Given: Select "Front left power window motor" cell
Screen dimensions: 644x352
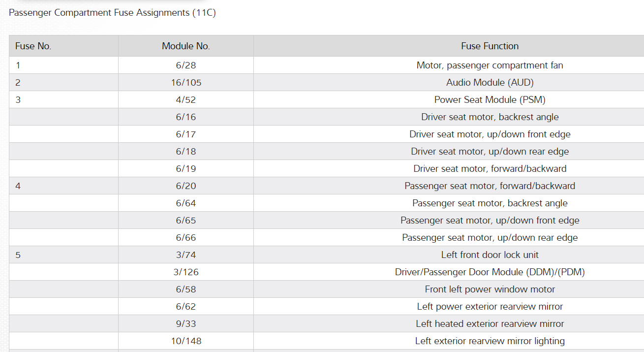Looking at the screenshot, I should [x=490, y=289].
